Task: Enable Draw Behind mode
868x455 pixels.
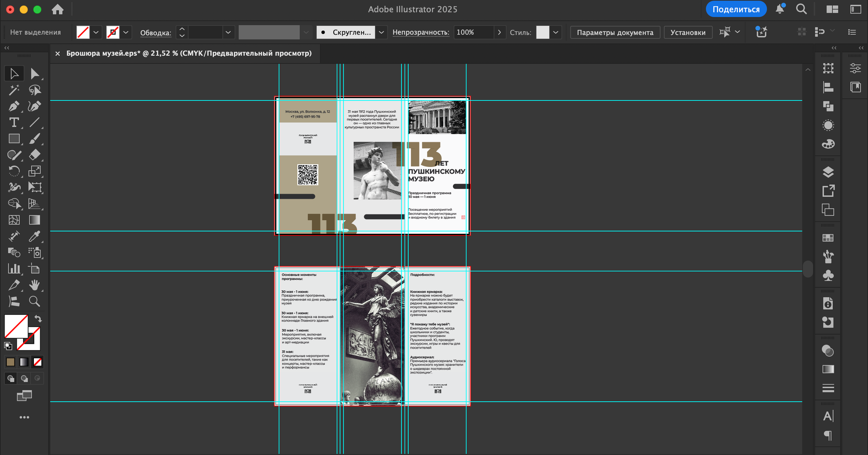Action: pos(24,379)
